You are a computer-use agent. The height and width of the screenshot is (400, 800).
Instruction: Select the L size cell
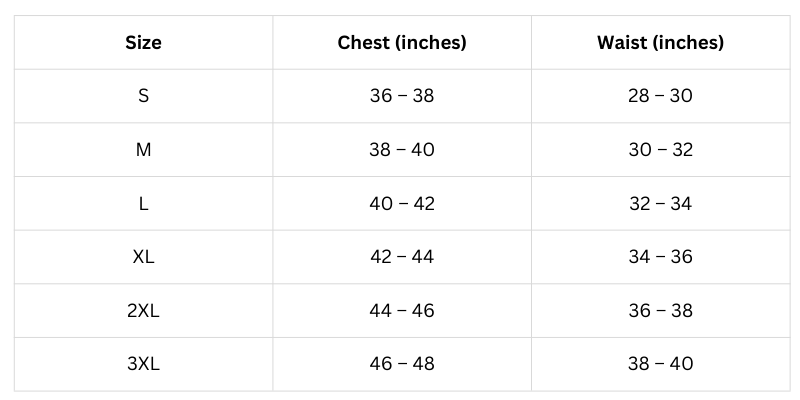pos(143,204)
